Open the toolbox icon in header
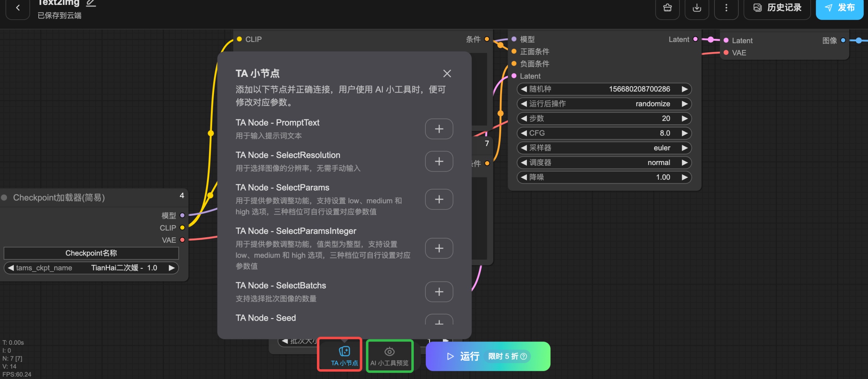This screenshot has width=868, height=379. [x=667, y=8]
